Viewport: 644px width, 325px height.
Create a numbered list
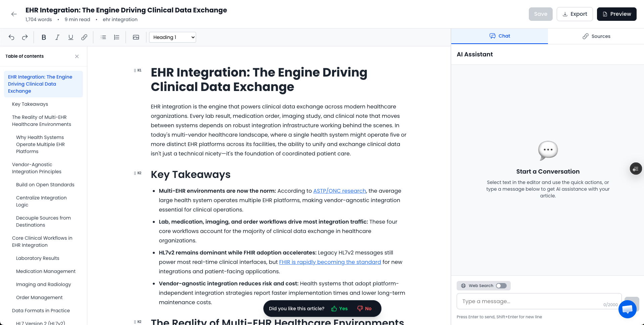(117, 37)
